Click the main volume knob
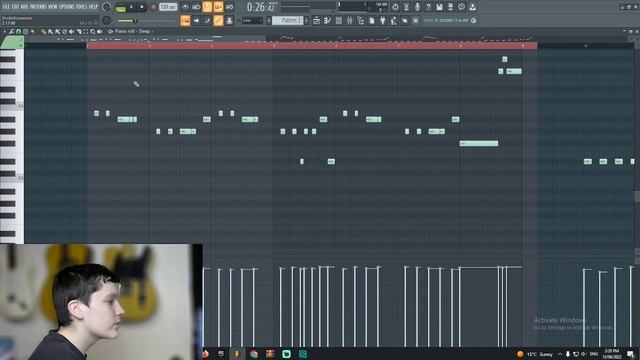This screenshot has width=640, height=360. tap(107, 7)
